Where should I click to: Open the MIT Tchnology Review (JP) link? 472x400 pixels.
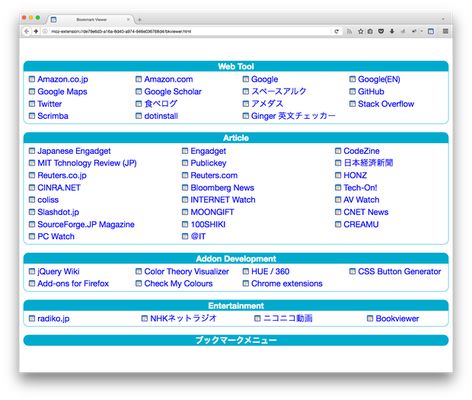(87, 163)
